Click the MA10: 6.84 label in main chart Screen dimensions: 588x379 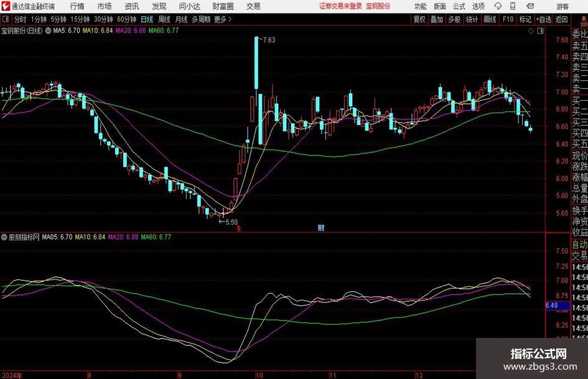98,30
